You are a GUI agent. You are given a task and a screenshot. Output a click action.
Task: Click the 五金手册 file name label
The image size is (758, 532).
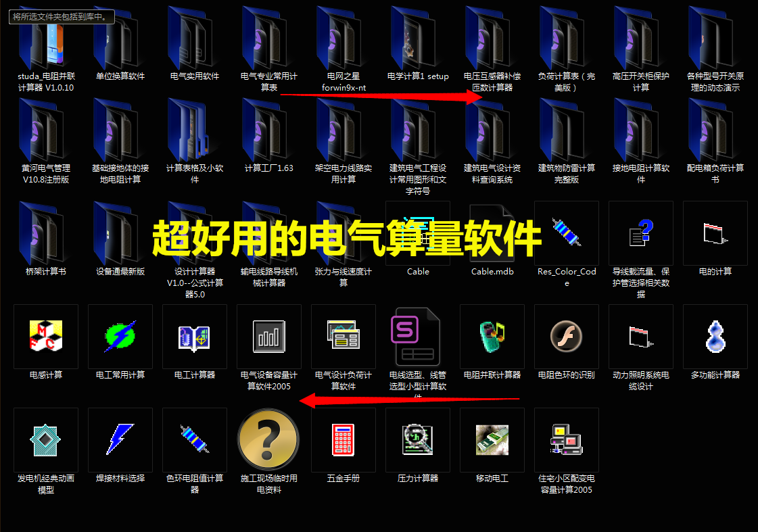click(344, 479)
